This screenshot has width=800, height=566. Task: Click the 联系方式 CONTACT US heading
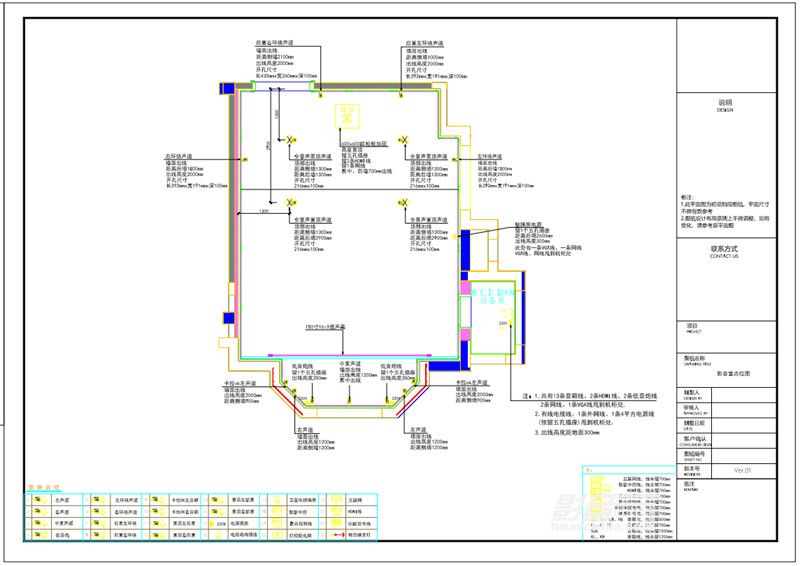(x=724, y=252)
